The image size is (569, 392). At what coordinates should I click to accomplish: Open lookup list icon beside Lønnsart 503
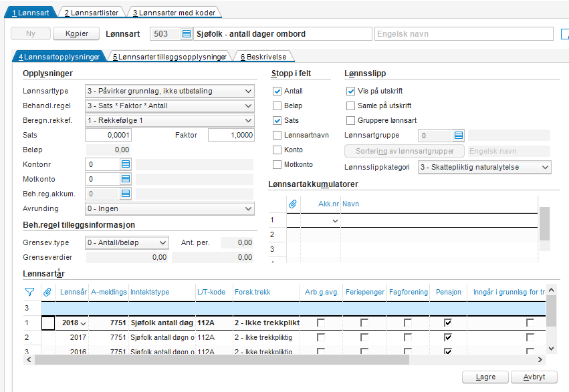tap(186, 34)
